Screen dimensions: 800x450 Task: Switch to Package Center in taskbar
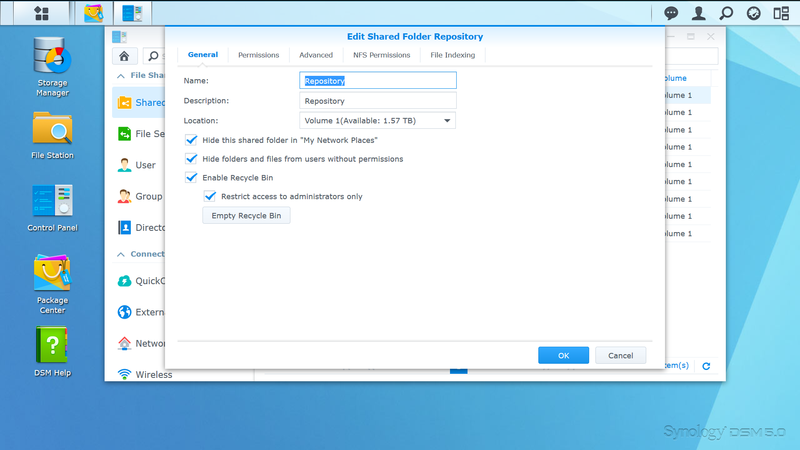[x=93, y=13]
